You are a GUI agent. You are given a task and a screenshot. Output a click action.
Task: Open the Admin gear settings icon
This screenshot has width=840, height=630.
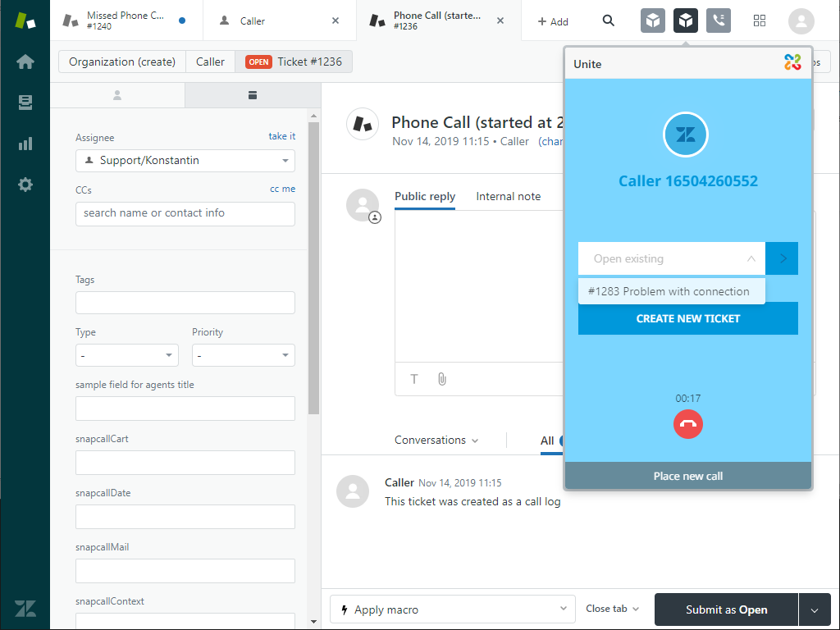(x=25, y=185)
